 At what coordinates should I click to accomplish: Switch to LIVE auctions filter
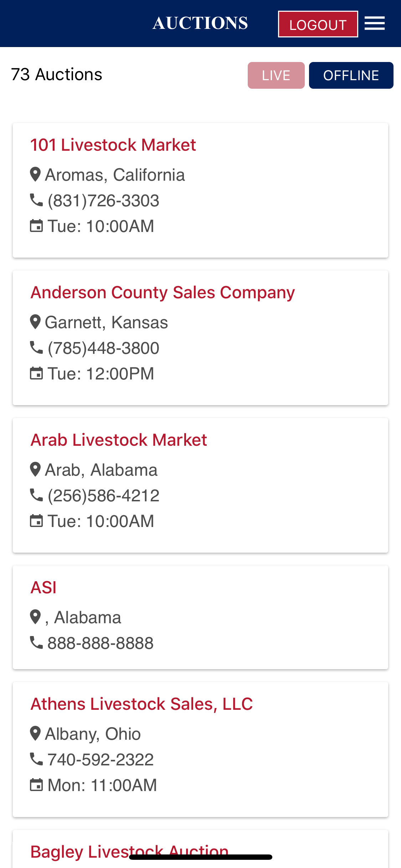point(276,75)
